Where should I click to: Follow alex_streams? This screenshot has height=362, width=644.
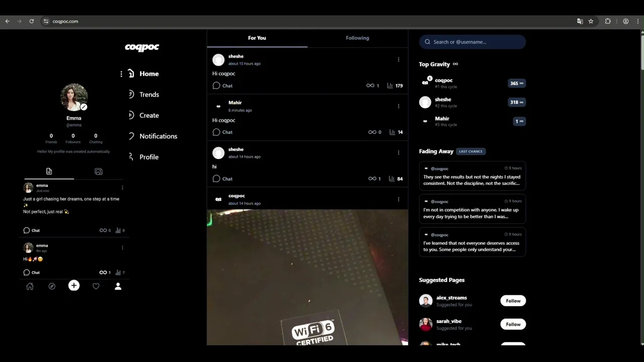tap(513, 301)
